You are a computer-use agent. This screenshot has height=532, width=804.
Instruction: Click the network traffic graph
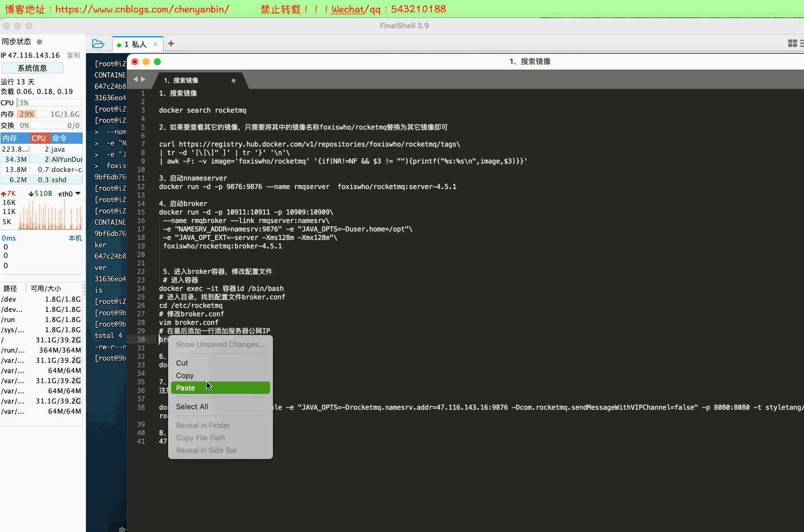click(x=50, y=214)
